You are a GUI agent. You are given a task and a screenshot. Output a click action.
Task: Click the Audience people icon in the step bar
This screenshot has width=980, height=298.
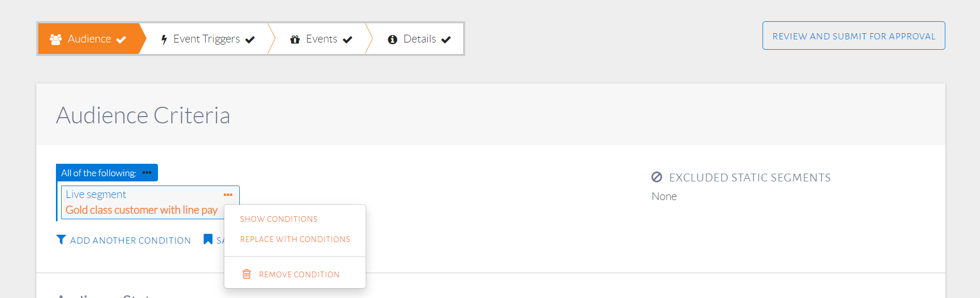click(x=55, y=39)
